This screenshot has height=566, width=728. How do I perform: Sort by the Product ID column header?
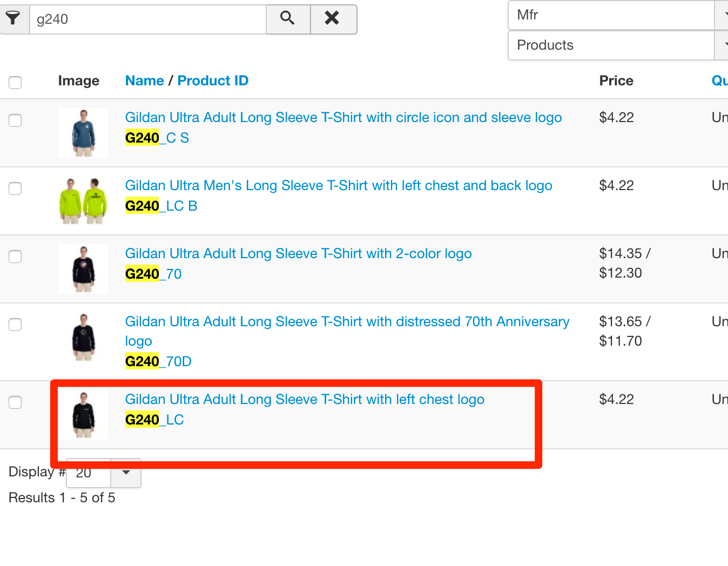213,80
